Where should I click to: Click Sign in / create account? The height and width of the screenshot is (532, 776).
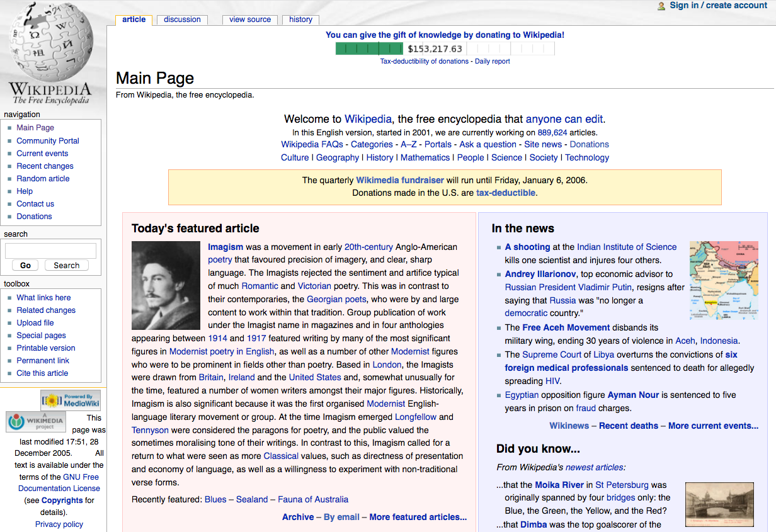point(718,6)
